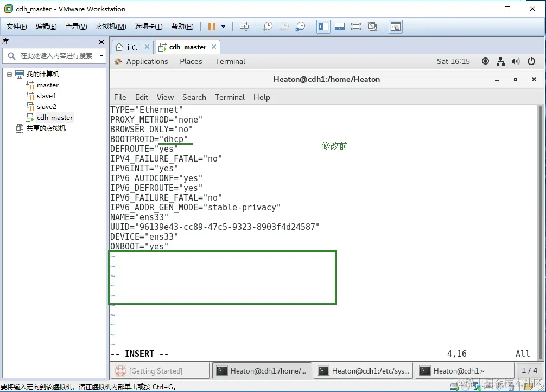This screenshot has height=392, width=546.
Task: Close the cdh_master tab
Action: tap(214, 47)
